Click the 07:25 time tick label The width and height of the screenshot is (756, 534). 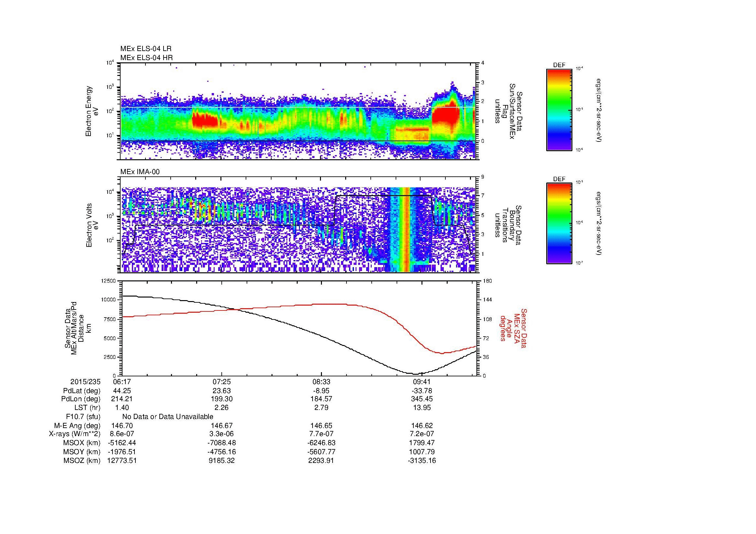click(x=222, y=382)
